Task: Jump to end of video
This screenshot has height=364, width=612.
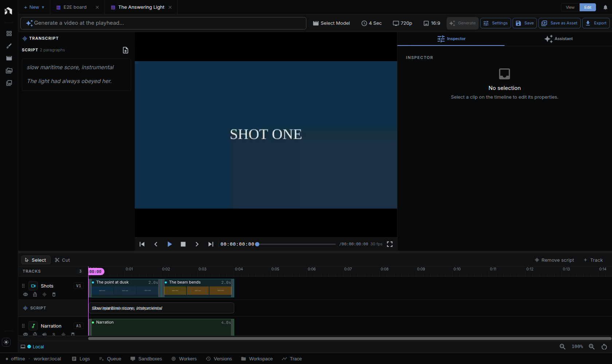Action: click(x=211, y=244)
